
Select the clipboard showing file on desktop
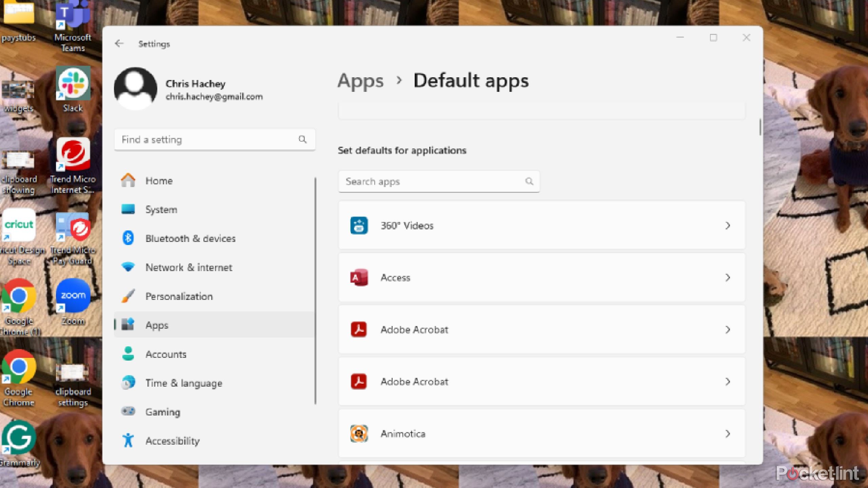(x=19, y=172)
